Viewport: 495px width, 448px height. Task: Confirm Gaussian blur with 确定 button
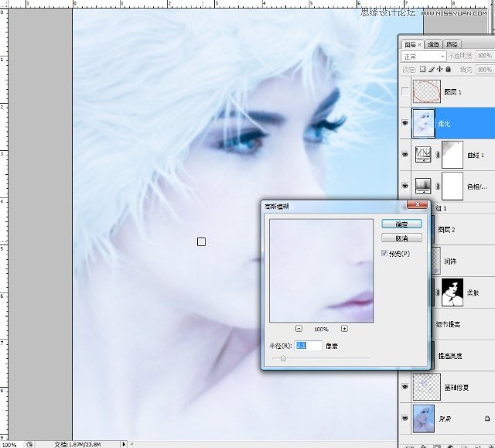point(401,224)
